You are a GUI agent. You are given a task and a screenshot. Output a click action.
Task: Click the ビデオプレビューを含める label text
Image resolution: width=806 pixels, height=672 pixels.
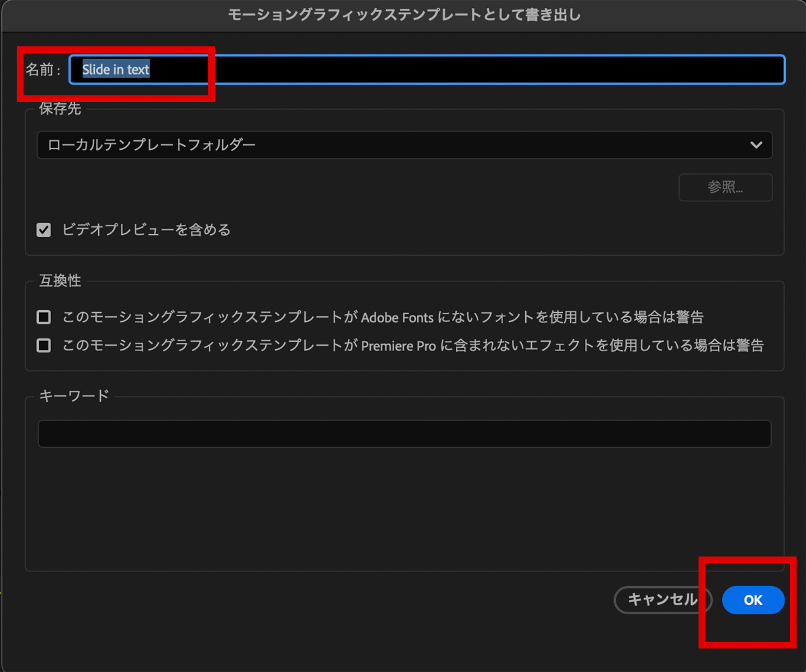[146, 230]
